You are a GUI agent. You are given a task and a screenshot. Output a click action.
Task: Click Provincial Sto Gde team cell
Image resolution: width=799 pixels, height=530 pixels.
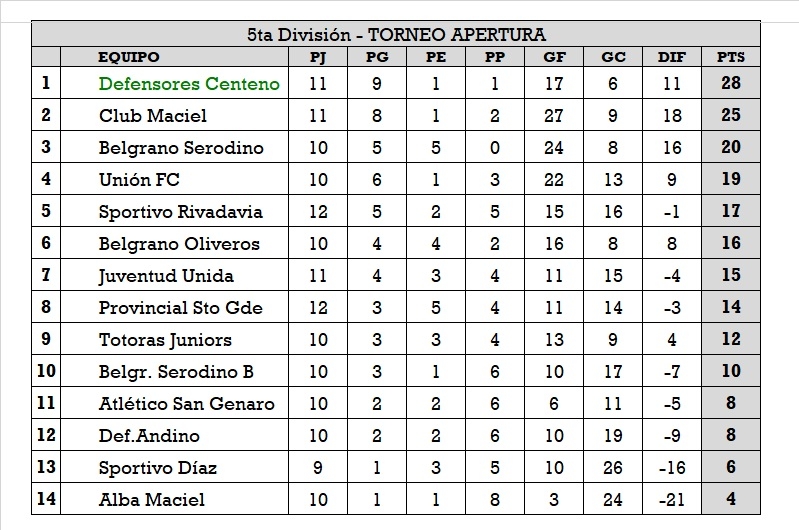(181, 308)
